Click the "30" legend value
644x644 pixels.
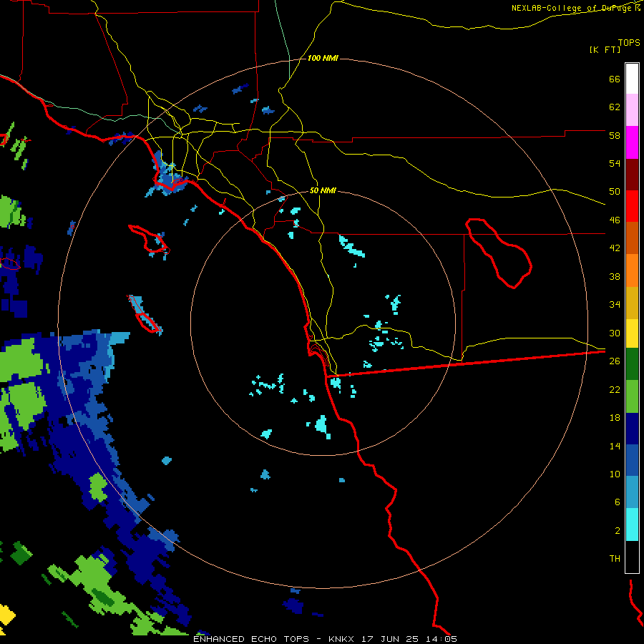615,333
